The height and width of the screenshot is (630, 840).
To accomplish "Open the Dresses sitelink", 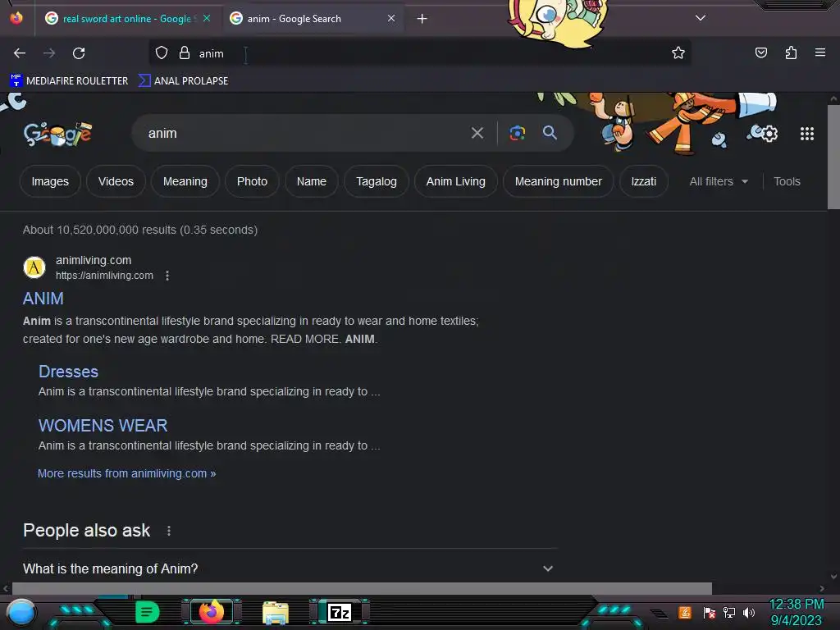I will 68,372.
